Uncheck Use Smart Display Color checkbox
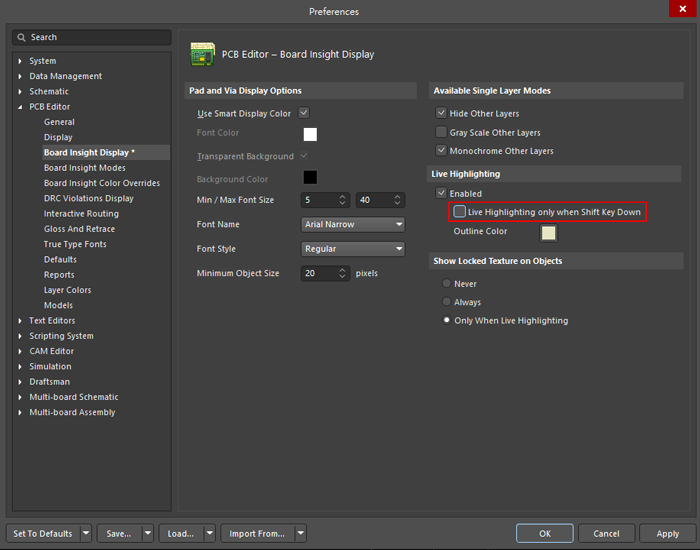The width and height of the screenshot is (700, 550). pyautogui.click(x=304, y=113)
